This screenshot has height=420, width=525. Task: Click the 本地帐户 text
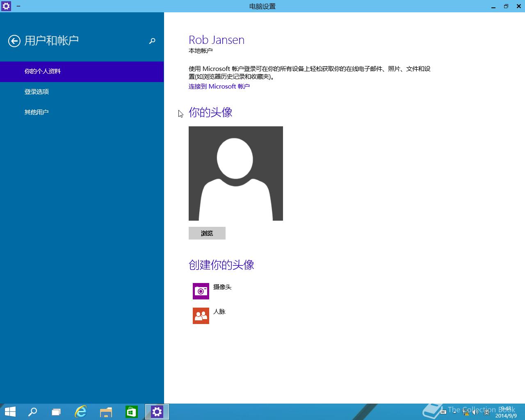tap(201, 51)
